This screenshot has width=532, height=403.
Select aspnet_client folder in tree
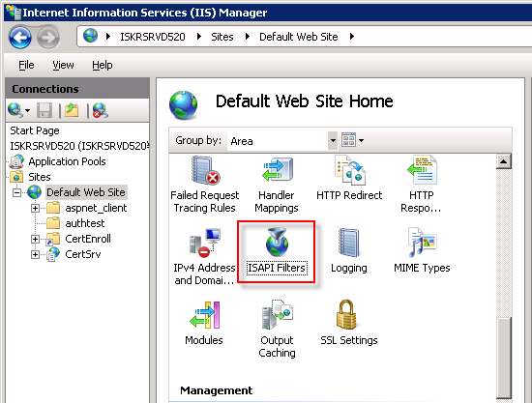pyautogui.click(x=96, y=208)
